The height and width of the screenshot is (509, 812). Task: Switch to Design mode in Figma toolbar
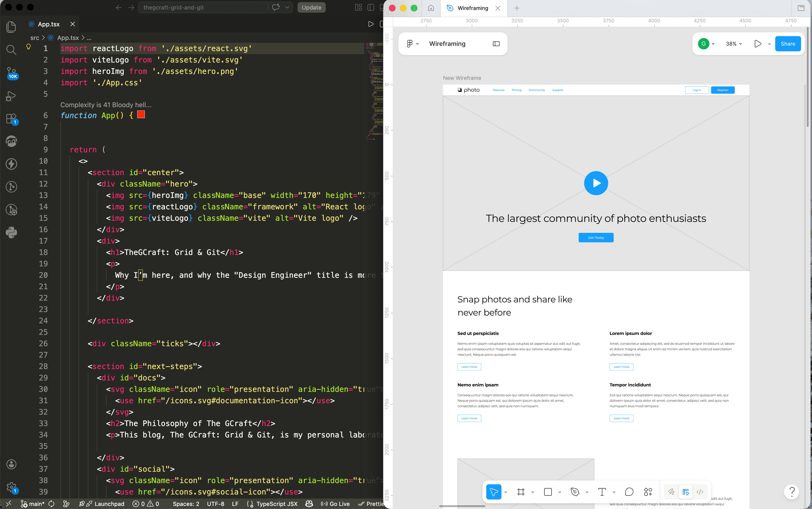click(685, 492)
